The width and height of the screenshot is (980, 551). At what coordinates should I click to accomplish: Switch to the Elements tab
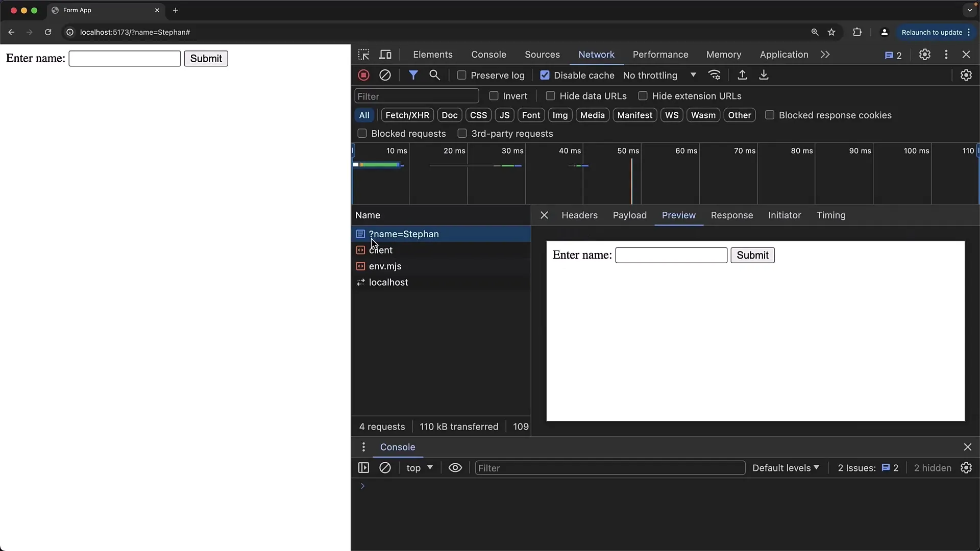pos(432,55)
